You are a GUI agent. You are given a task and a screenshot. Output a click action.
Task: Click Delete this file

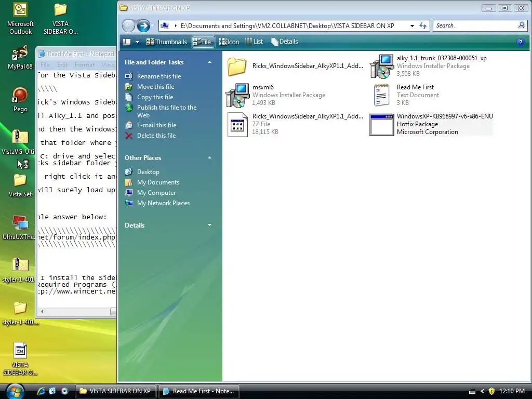tap(156, 136)
